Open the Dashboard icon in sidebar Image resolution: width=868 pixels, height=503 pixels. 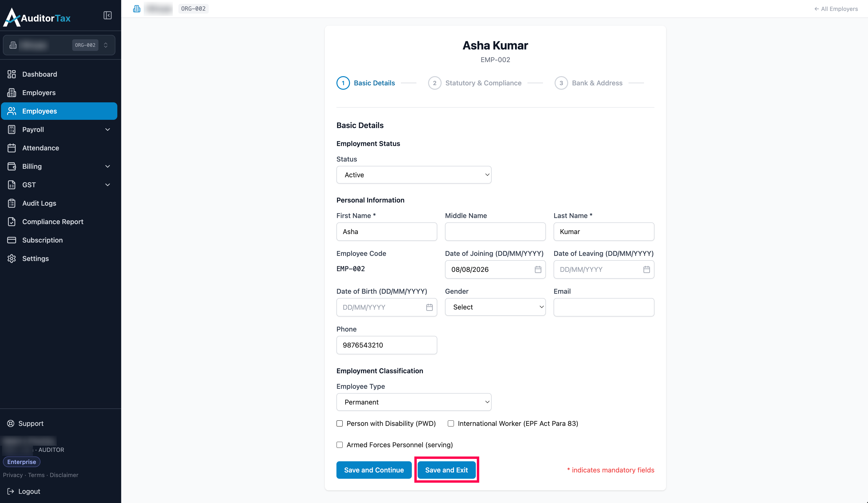tap(12, 74)
